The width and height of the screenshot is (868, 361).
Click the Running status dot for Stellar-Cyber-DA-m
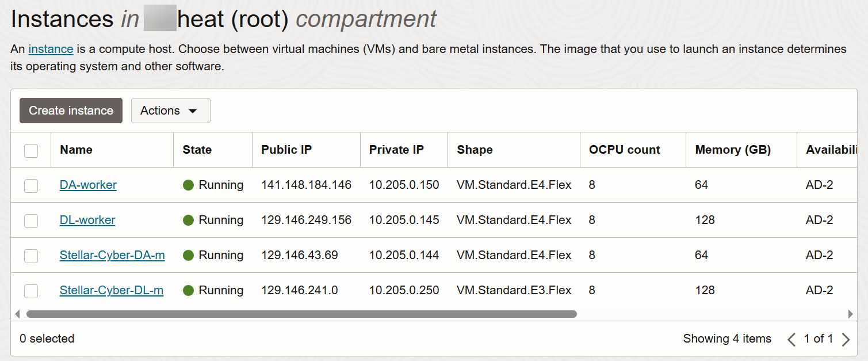pyautogui.click(x=188, y=255)
